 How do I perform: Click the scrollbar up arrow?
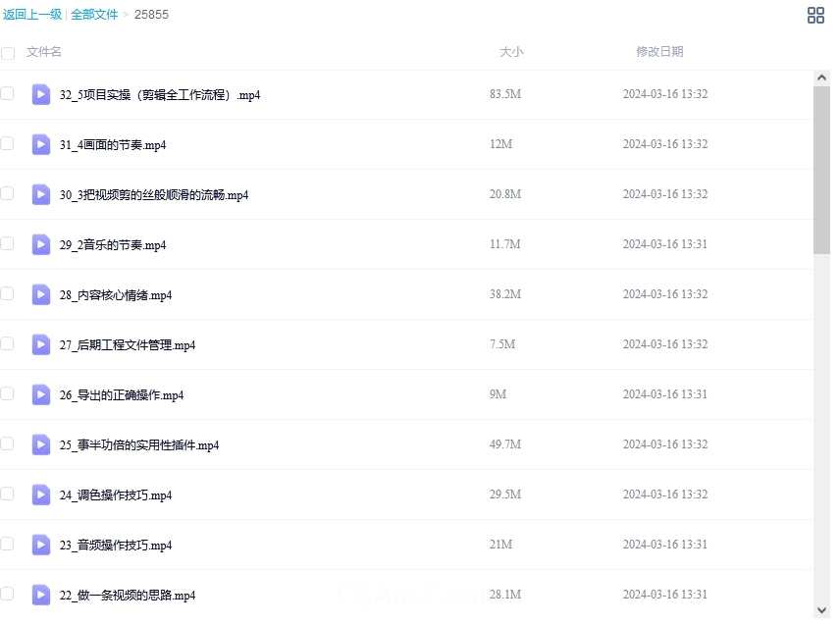point(821,78)
